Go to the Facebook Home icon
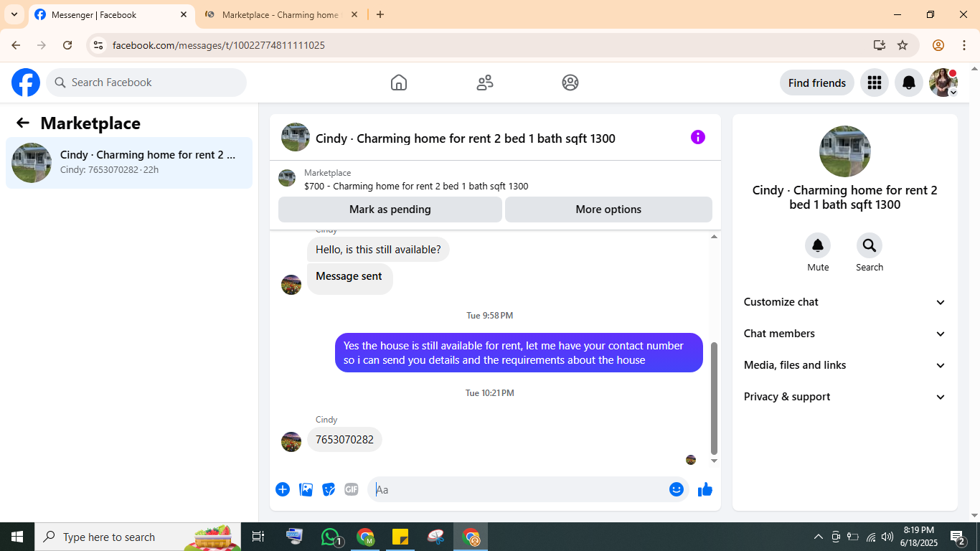 click(x=399, y=83)
